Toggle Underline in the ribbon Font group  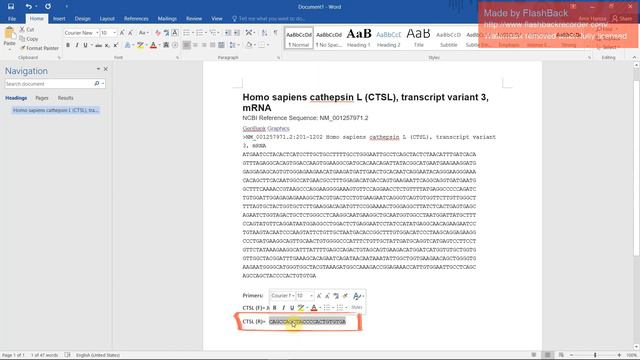(85, 45)
